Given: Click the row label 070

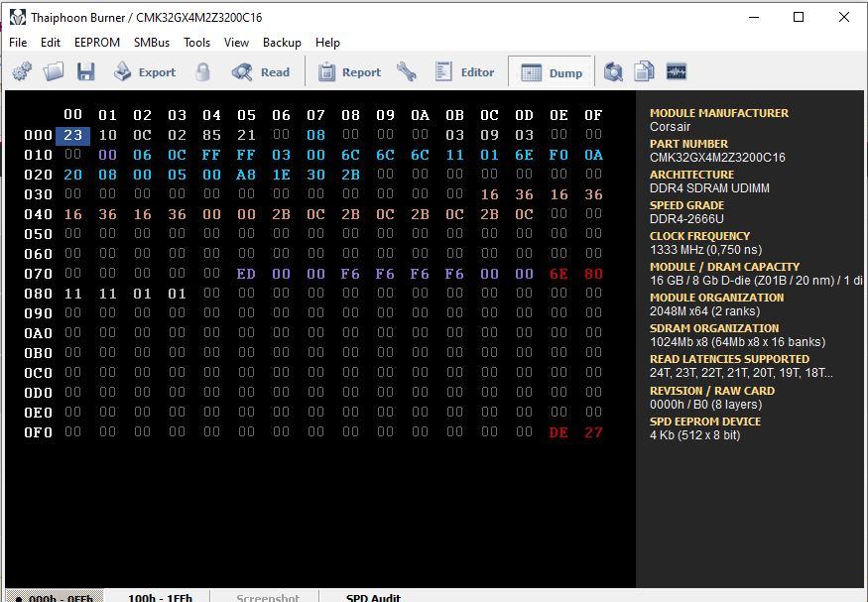Looking at the screenshot, I should 39,274.
